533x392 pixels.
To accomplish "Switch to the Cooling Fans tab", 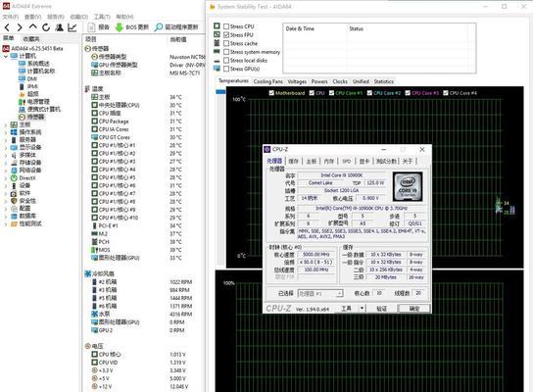I will tap(267, 81).
